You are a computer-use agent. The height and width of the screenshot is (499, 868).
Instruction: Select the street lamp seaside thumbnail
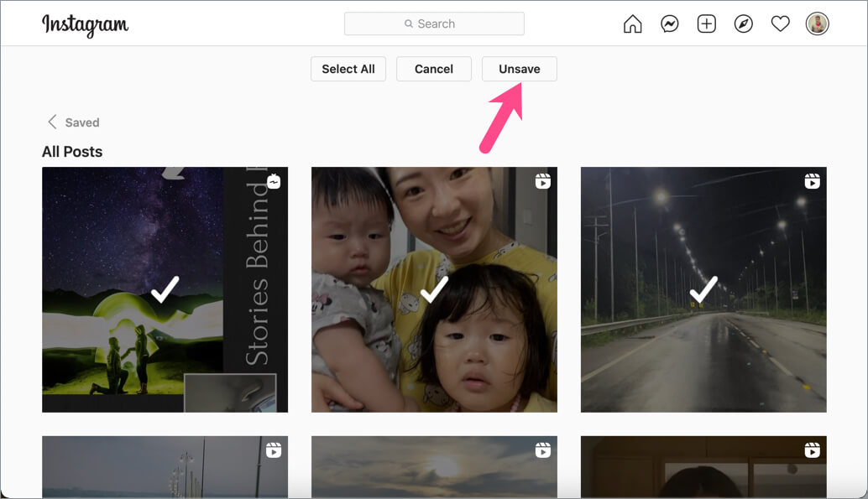[x=165, y=467]
